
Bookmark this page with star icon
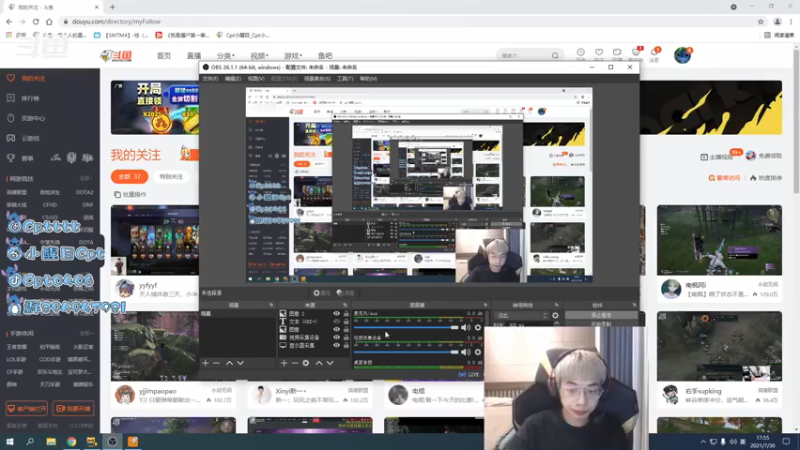coord(761,21)
